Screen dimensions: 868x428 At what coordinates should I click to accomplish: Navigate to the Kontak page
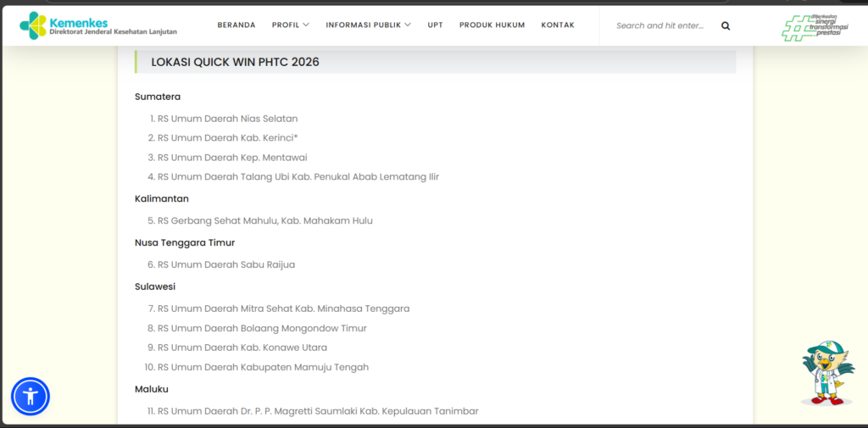pos(557,25)
